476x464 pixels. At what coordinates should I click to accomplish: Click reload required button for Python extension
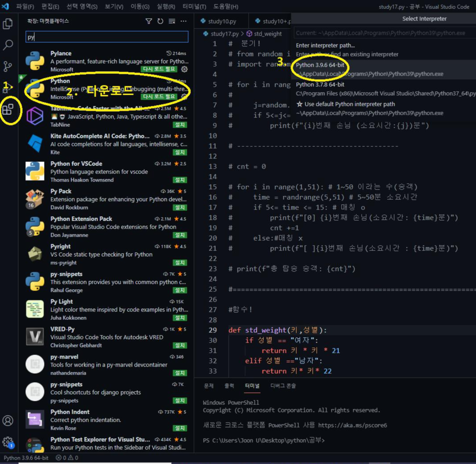point(159,97)
